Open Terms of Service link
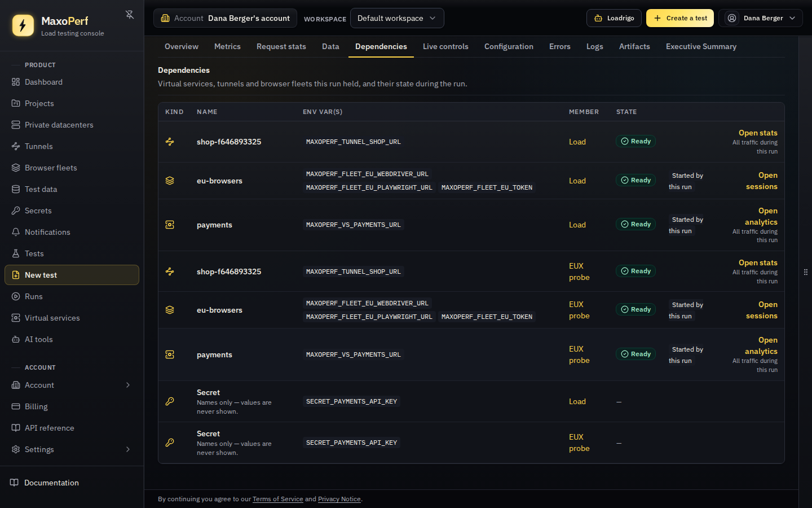The height and width of the screenshot is (508, 812). [x=278, y=499]
